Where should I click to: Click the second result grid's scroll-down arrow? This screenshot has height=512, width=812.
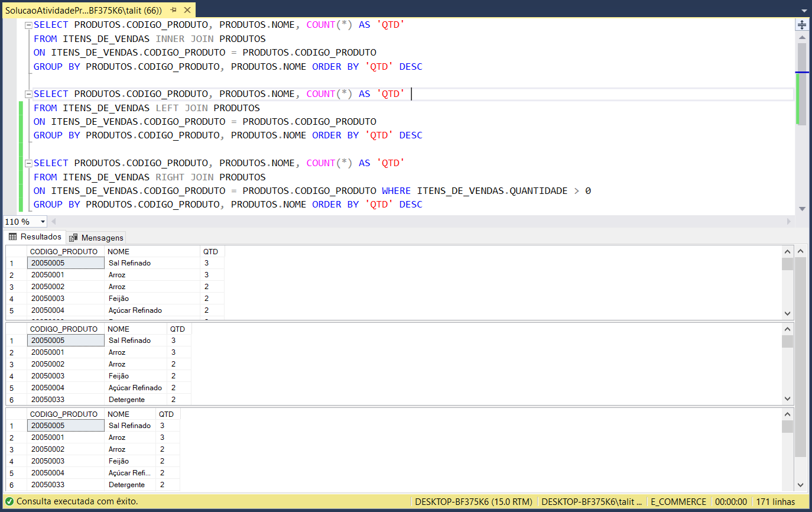tap(787, 398)
